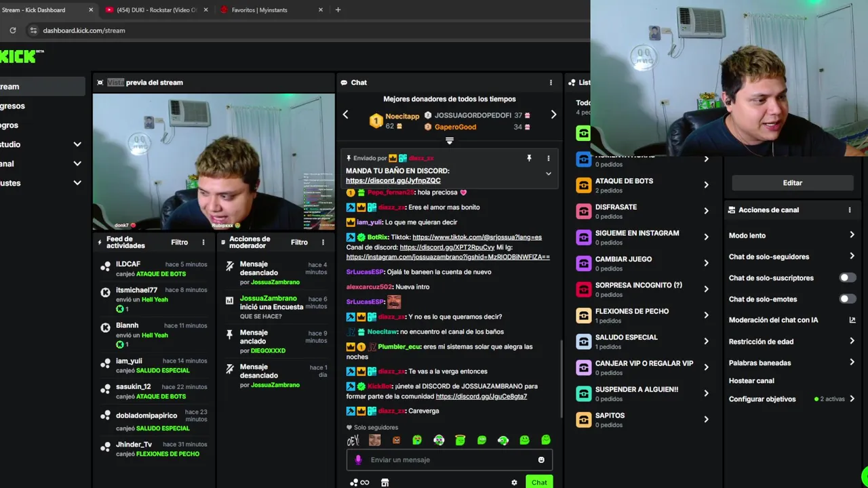View site information icon in address bar
This screenshot has height=488, width=868.
tap(33, 30)
